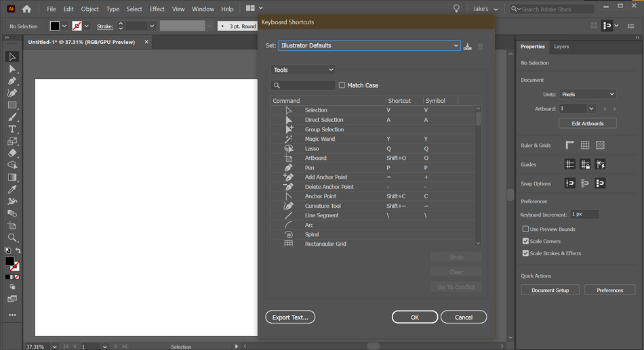Open the Edit Toolbar three-dot button
Image resolution: width=644 pixels, height=350 pixels.
(x=12, y=315)
